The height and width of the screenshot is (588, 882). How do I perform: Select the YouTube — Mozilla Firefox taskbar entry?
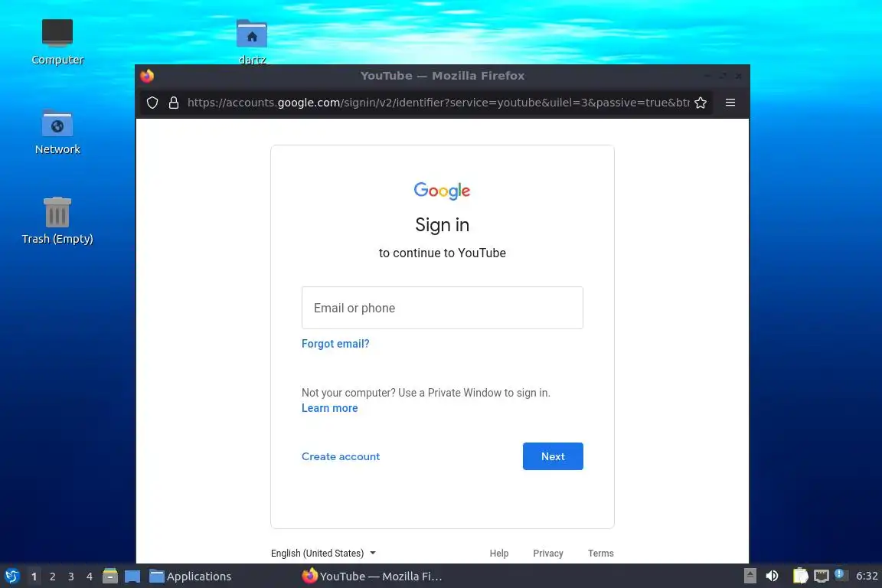pos(372,577)
